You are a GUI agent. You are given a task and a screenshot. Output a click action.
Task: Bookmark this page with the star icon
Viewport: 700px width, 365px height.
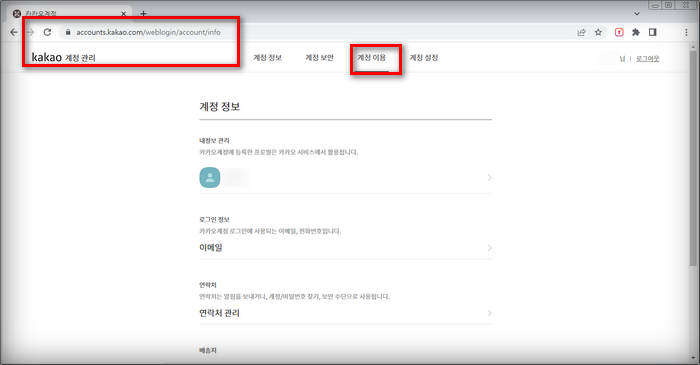coord(598,32)
